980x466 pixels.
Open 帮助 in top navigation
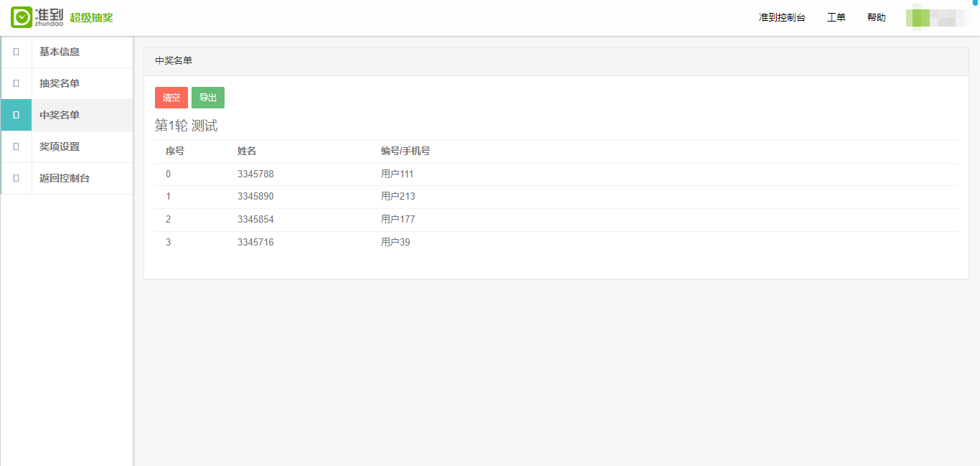876,17
